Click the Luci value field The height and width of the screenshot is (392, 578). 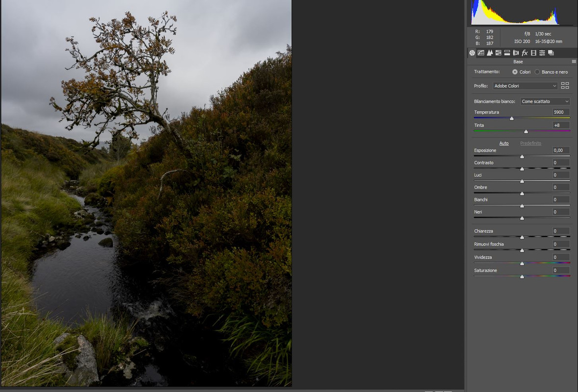pos(561,175)
